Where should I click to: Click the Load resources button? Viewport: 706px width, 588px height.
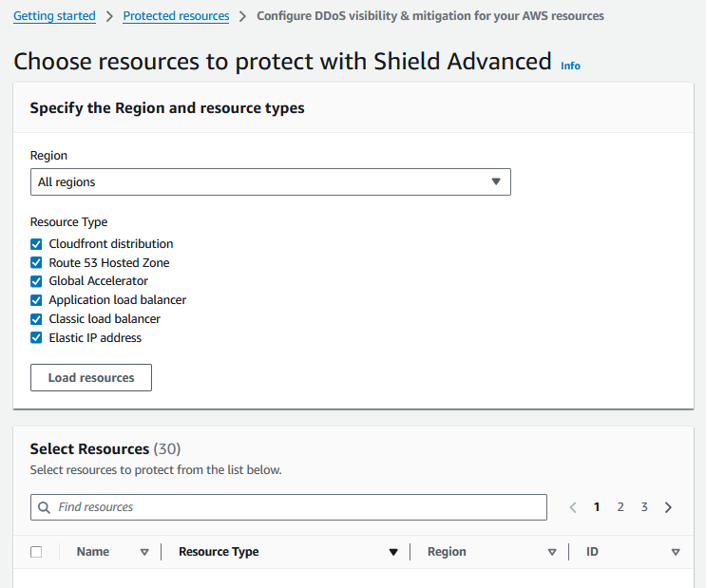[x=91, y=378]
